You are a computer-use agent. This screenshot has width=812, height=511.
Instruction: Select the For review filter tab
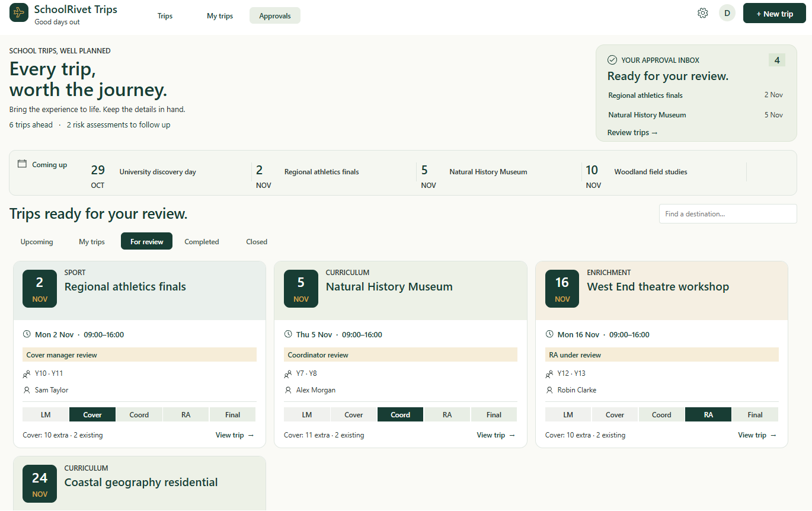coord(147,241)
